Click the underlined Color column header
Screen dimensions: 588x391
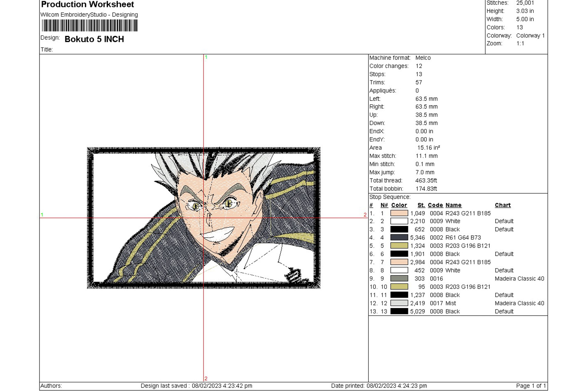point(399,205)
